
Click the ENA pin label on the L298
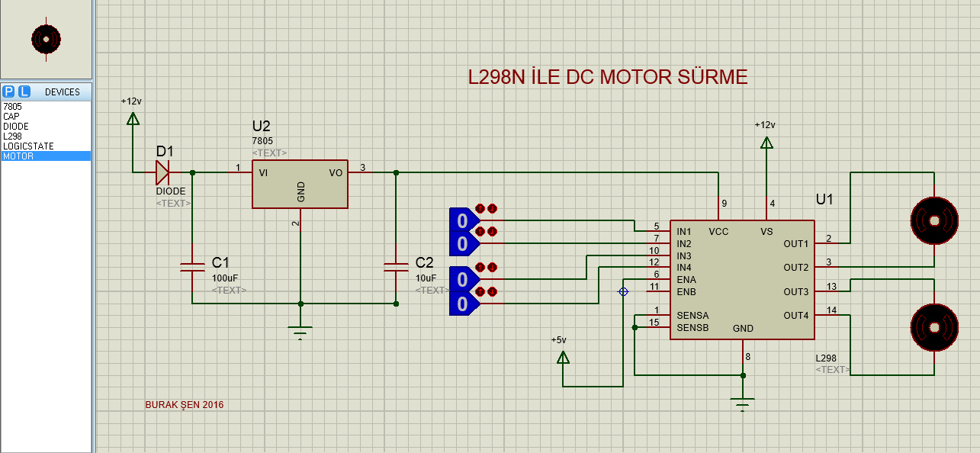[x=686, y=280]
